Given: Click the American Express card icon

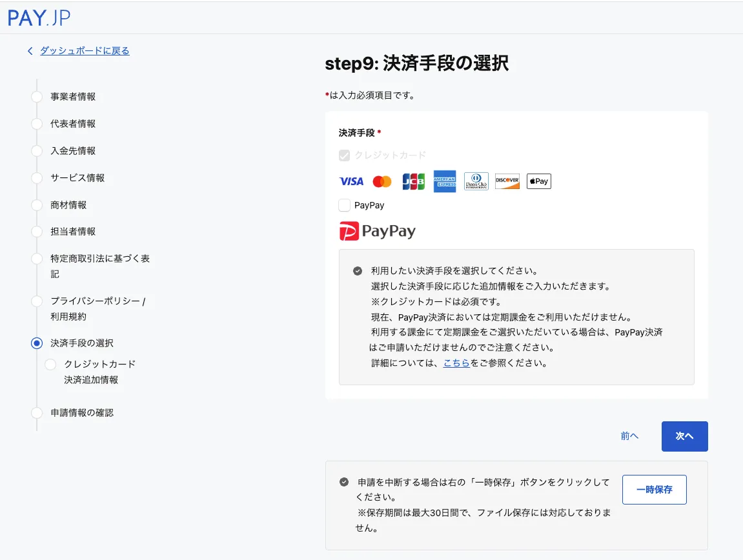Looking at the screenshot, I should (444, 181).
